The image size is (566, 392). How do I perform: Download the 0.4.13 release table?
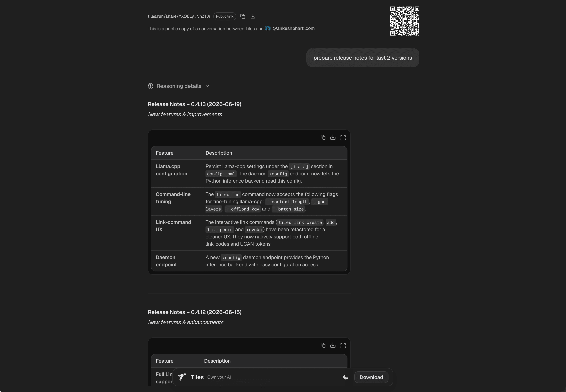pyautogui.click(x=333, y=137)
